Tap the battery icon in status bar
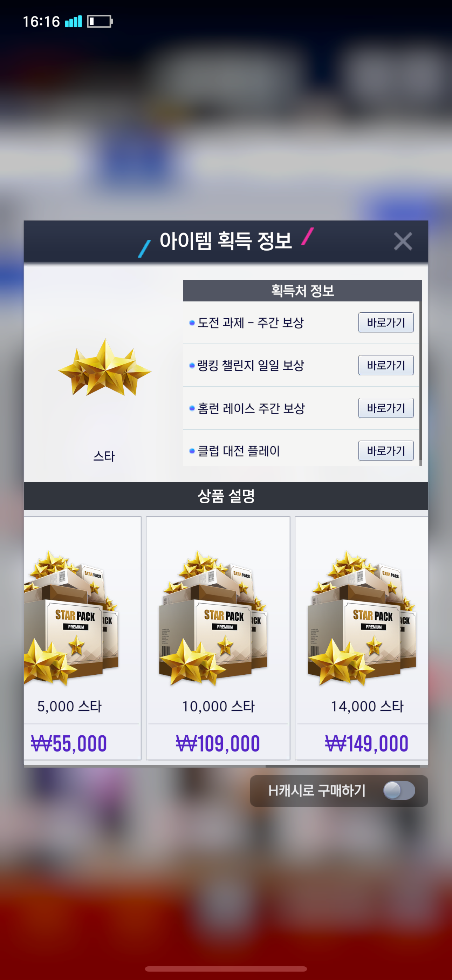The width and height of the screenshot is (452, 980). [100, 21]
